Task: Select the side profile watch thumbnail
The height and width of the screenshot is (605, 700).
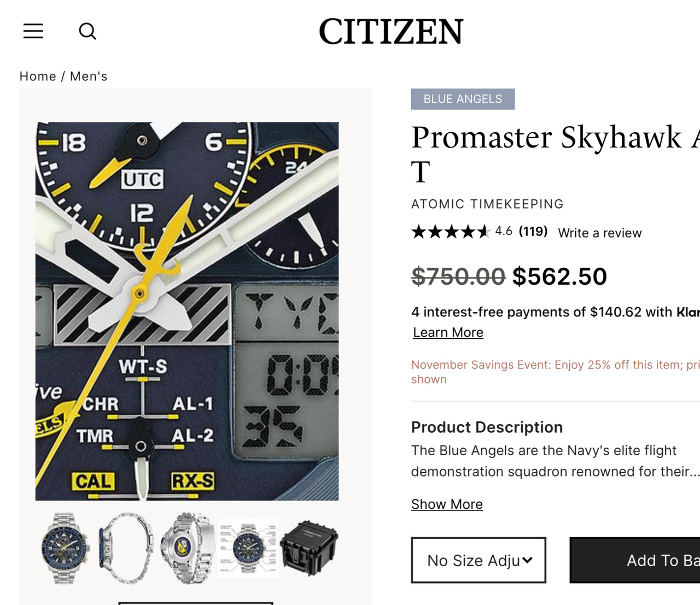Action: tap(126, 549)
